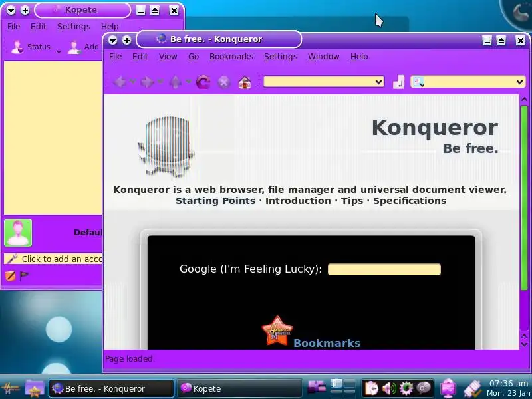The height and width of the screenshot is (399, 532).
Task: Open the Edit menu in Konqueror
Action: 140,57
